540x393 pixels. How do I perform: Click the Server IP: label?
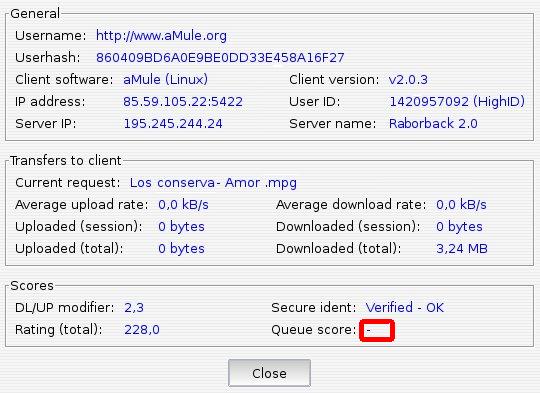point(45,124)
